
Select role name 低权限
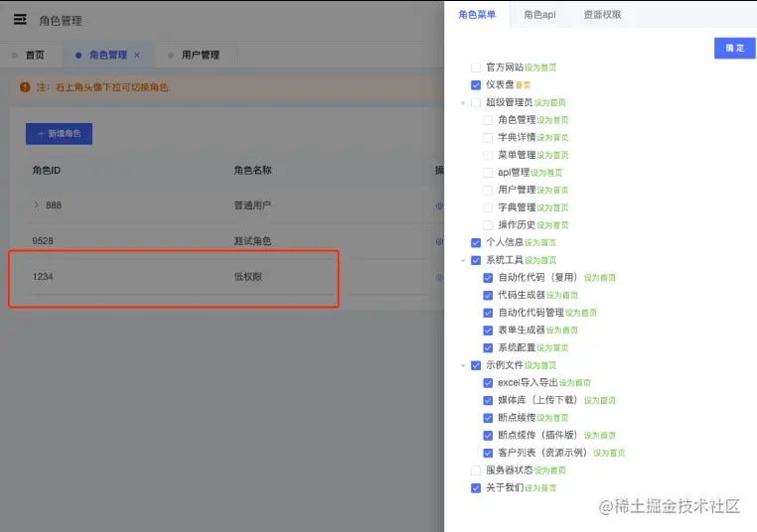coord(248,276)
